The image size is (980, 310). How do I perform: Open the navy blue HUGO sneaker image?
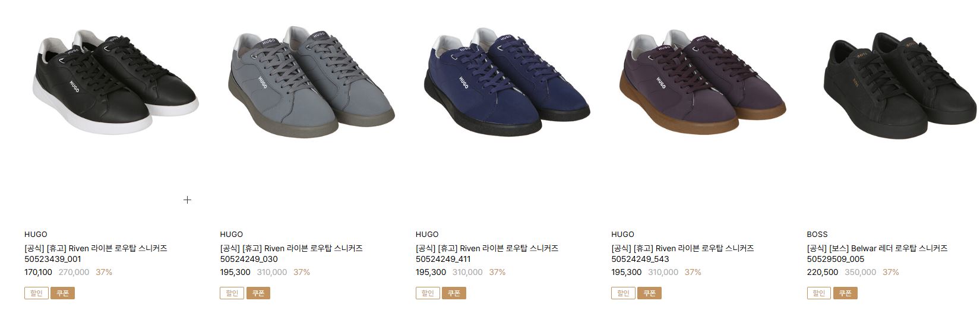[502, 81]
